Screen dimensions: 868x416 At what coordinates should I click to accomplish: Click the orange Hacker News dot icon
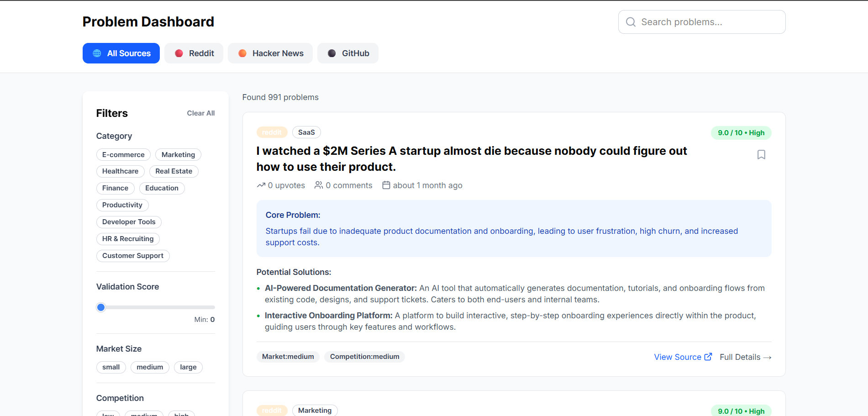pyautogui.click(x=242, y=53)
